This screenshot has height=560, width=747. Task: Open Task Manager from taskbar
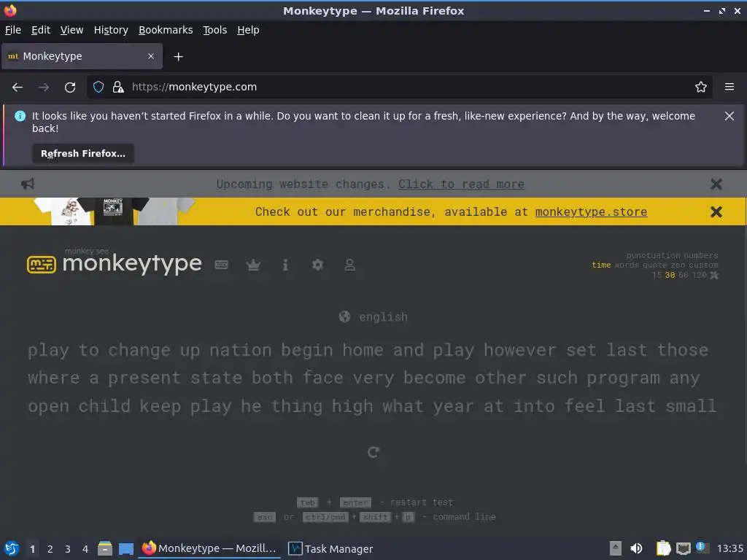coord(332,548)
